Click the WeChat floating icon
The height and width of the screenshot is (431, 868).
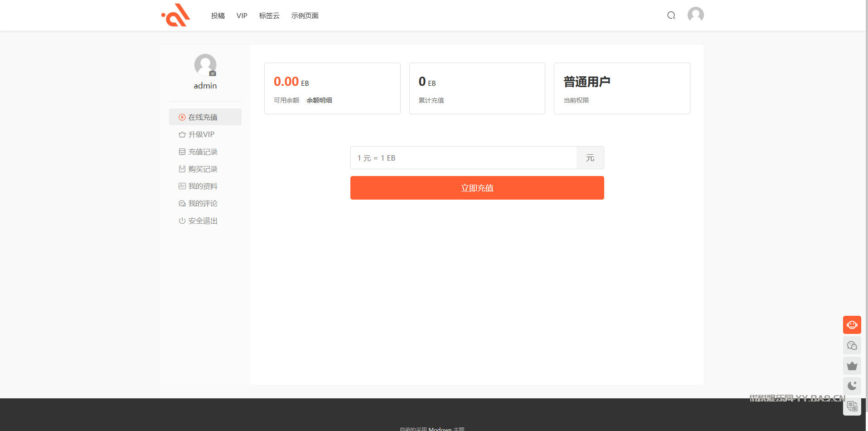(x=852, y=346)
